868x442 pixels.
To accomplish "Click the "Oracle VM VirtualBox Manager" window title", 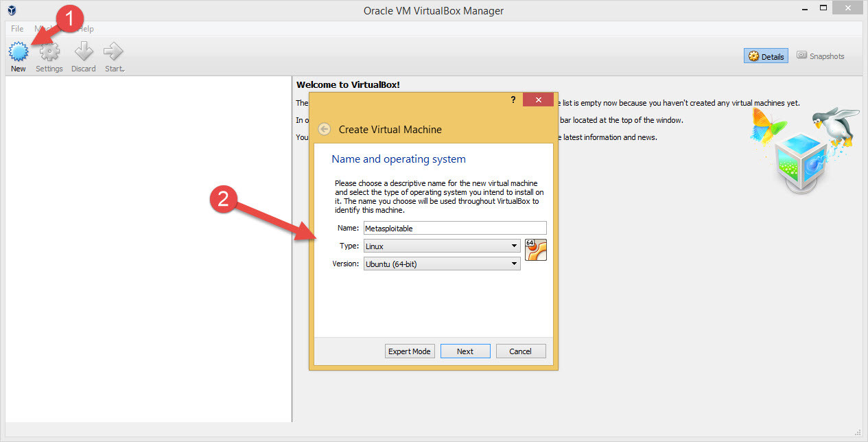I will (434, 11).
